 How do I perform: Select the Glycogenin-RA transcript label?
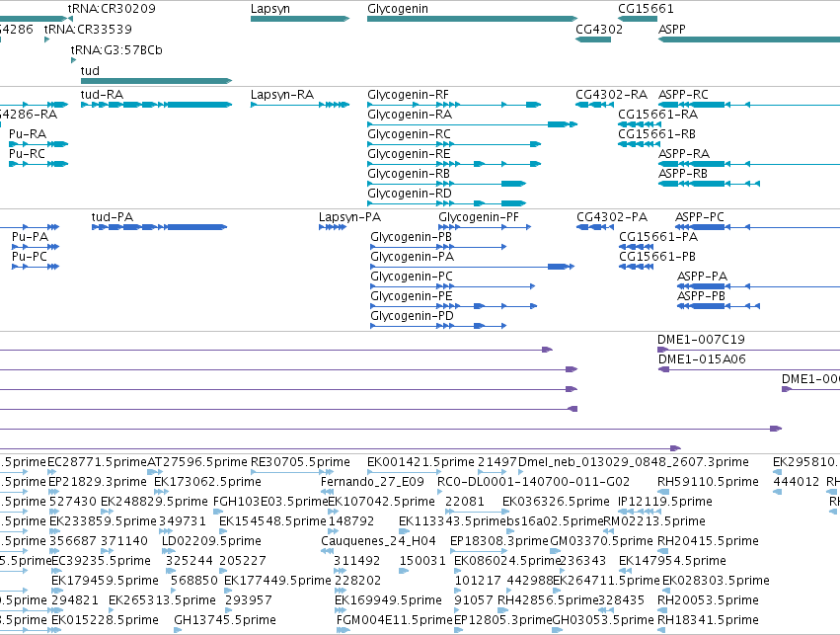(x=410, y=115)
